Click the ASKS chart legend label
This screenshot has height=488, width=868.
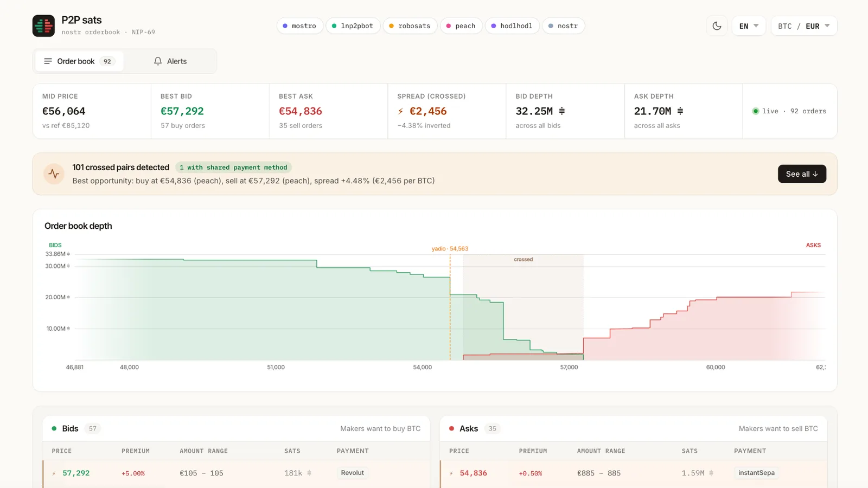pyautogui.click(x=813, y=245)
